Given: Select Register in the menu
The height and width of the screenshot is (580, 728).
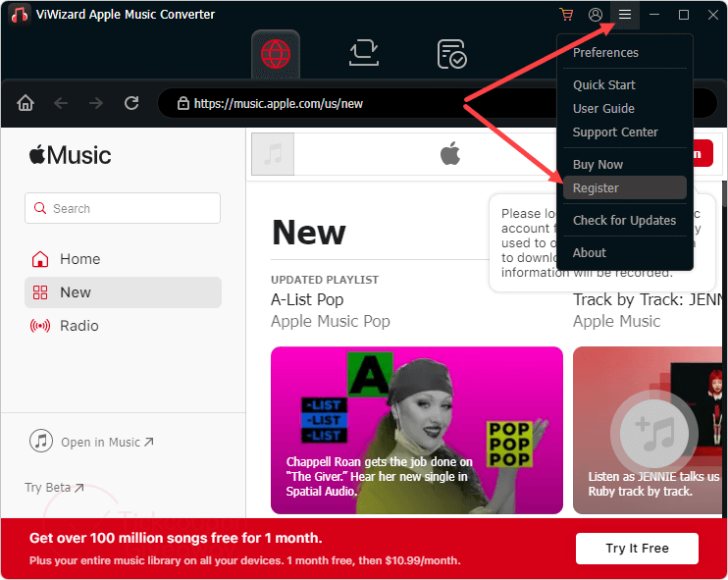Looking at the screenshot, I should [x=624, y=188].
